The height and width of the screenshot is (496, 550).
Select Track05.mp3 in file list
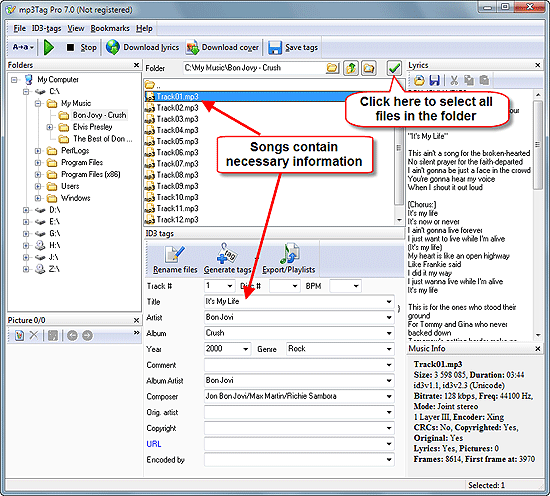(177, 141)
